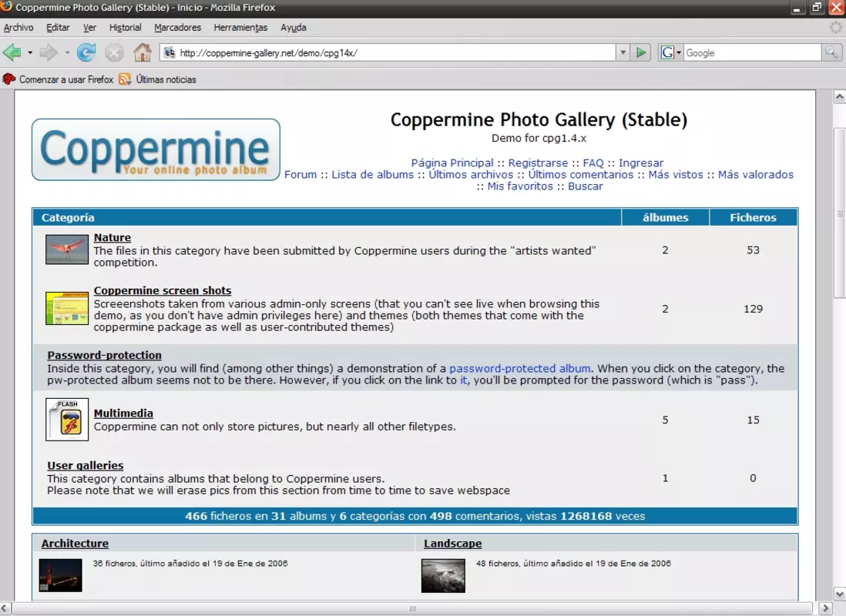846x616 pixels.
Task: Follow the Registrarse link
Action: point(538,163)
